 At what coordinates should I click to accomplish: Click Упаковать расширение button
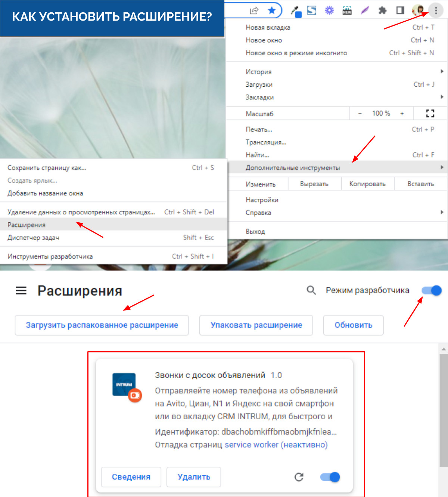[256, 325]
